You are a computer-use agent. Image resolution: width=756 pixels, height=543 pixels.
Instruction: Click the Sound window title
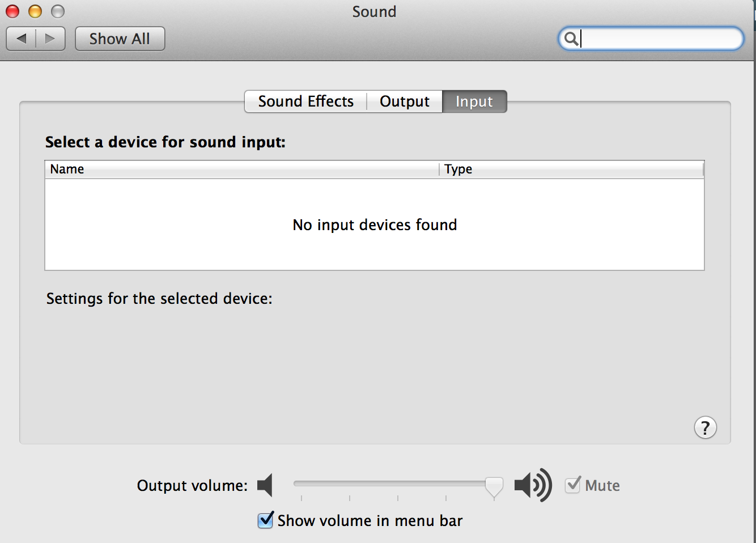[374, 11]
